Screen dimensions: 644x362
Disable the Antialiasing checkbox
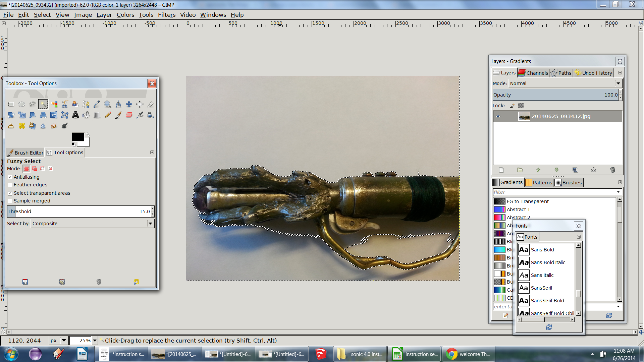point(10,177)
